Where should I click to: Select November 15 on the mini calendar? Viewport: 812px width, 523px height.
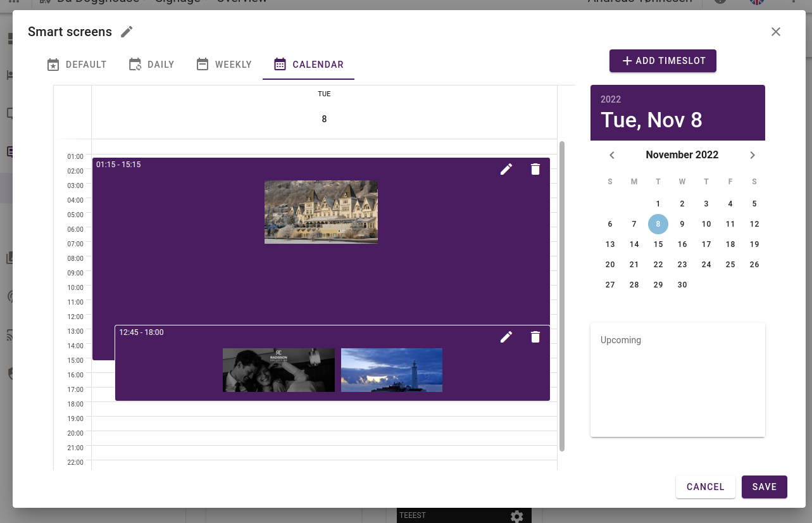click(658, 244)
